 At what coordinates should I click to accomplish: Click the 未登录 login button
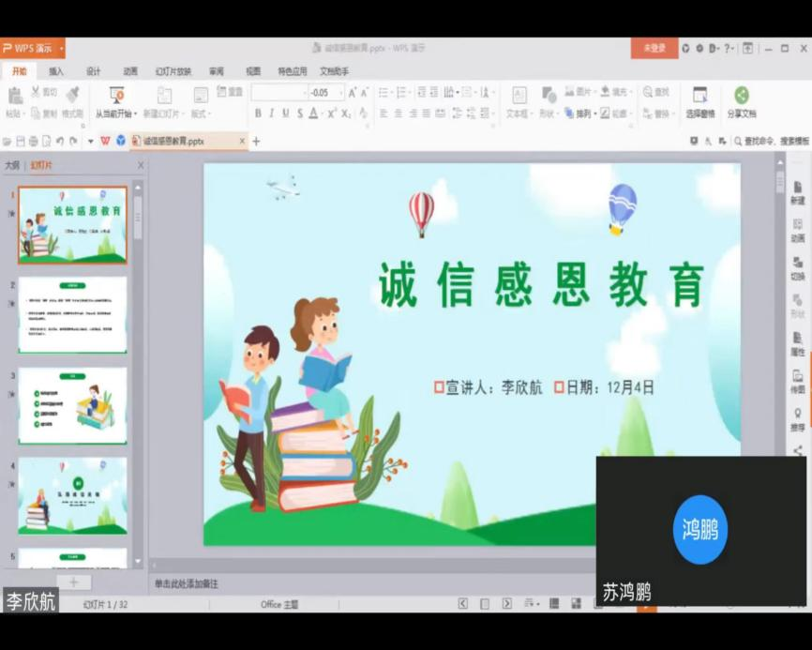[654, 48]
